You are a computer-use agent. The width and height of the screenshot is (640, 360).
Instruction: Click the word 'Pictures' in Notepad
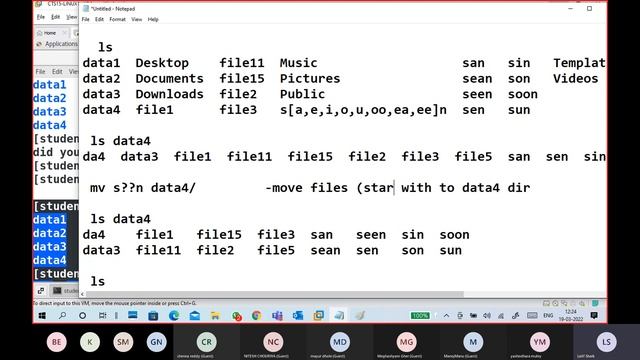[x=310, y=78]
